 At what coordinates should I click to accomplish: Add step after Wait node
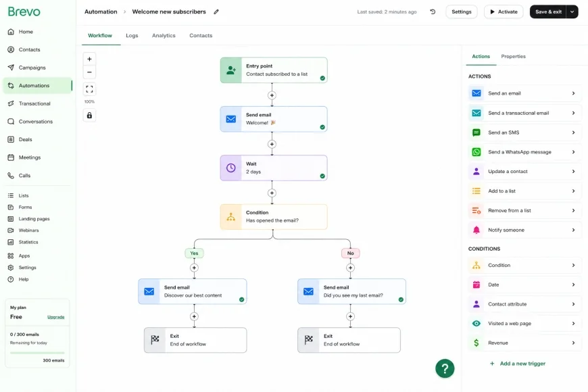(x=272, y=193)
